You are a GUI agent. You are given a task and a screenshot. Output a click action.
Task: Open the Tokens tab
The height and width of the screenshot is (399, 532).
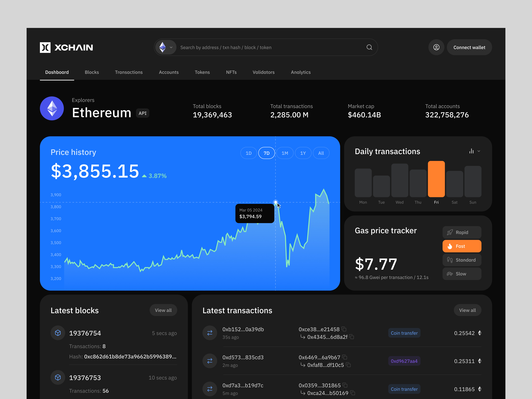click(x=202, y=72)
